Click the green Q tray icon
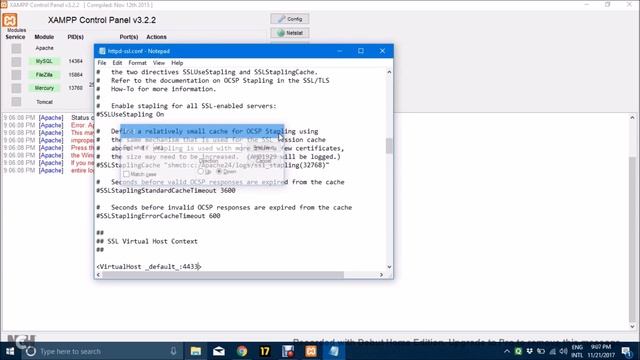The width and height of the screenshot is (640, 360). [518, 351]
